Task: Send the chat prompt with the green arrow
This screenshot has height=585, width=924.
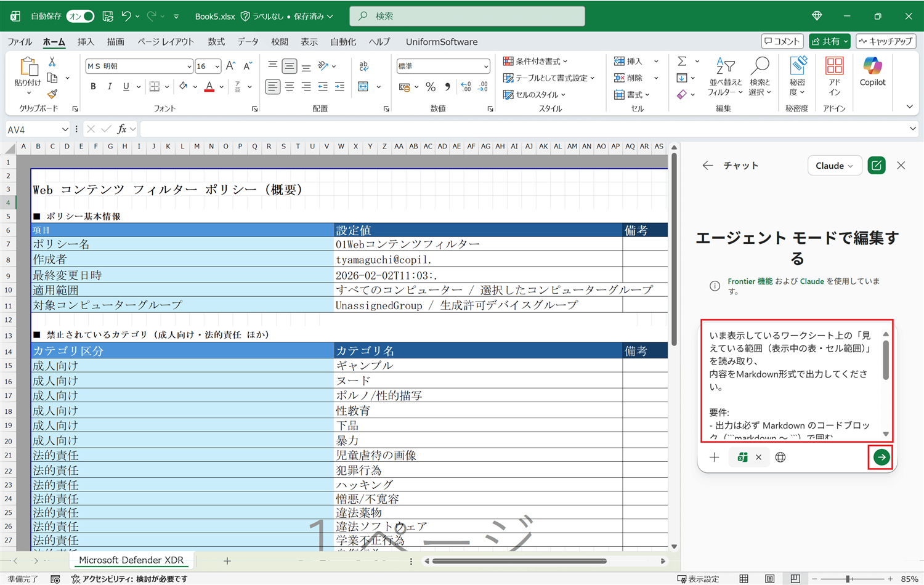Action: click(x=881, y=457)
